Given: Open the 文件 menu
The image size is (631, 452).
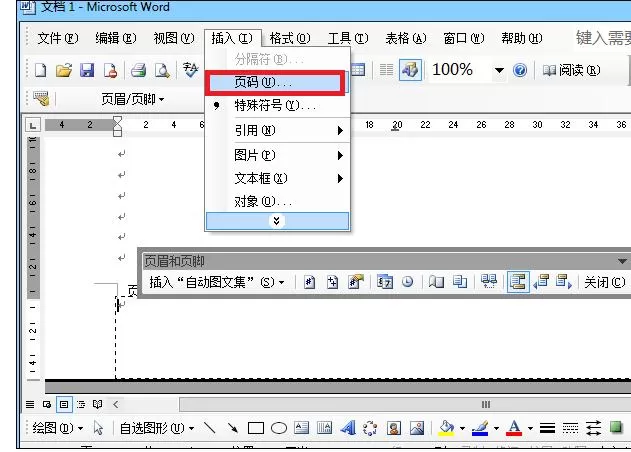Looking at the screenshot, I should [58, 38].
